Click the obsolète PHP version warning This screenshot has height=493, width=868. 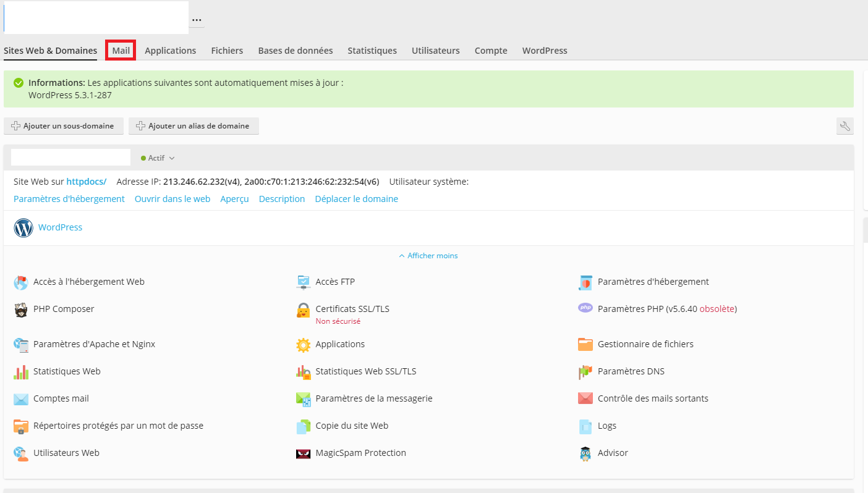pyautogui.click(x=717, y=309)
